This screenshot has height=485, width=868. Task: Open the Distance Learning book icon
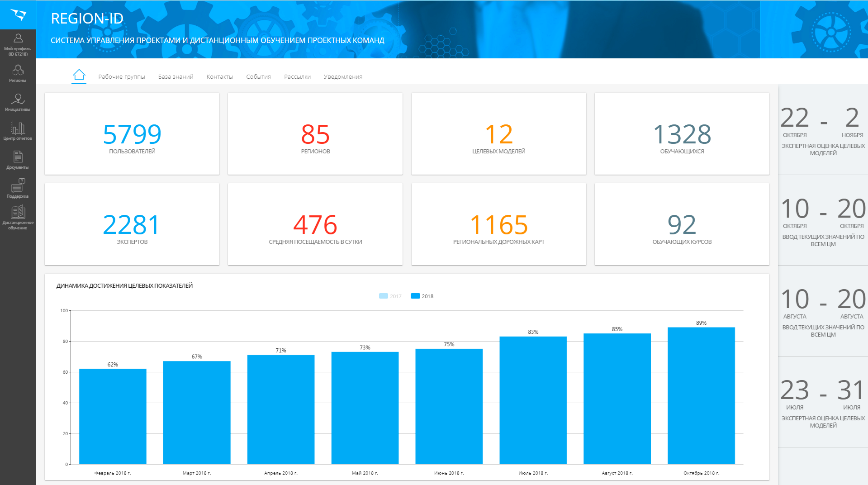tap(18, 213)
